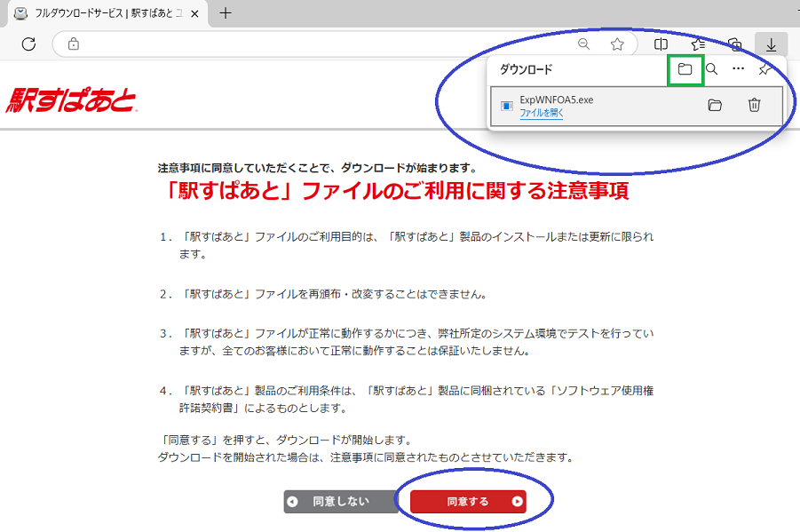The height and width of the screenshot is (532, 800).
Task: Delete ExpWNFOA5.exe download entry
Action: [x=754, y=105]
